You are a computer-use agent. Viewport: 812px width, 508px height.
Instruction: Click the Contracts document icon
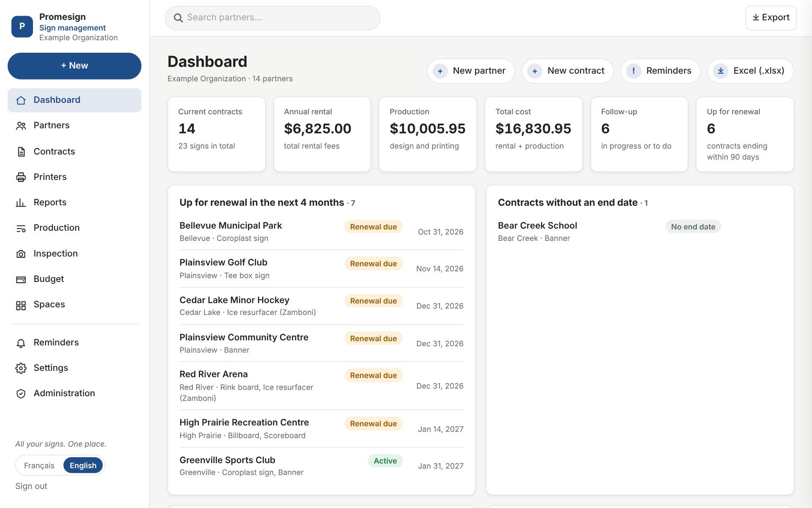[x=21, y=152]
